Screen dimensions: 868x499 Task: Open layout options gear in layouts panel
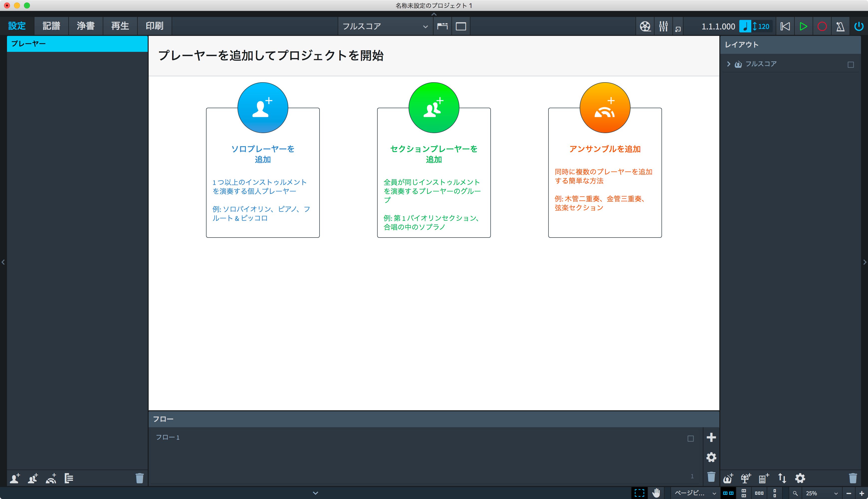coord(800,478)
